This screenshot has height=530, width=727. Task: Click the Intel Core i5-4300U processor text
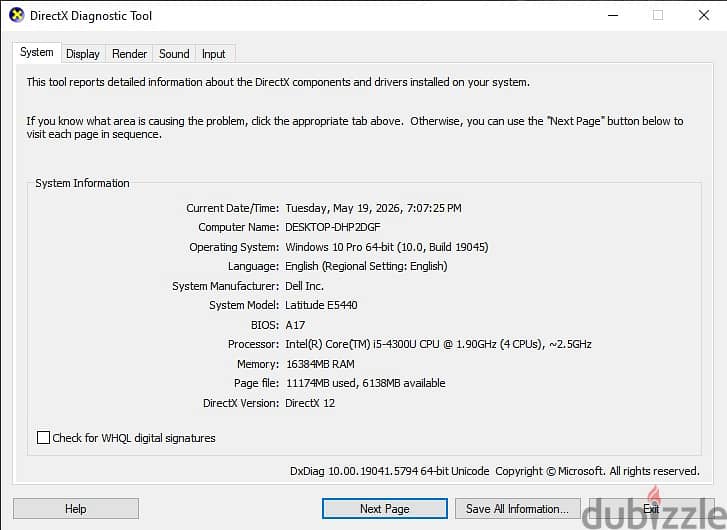tap(438, 344)
